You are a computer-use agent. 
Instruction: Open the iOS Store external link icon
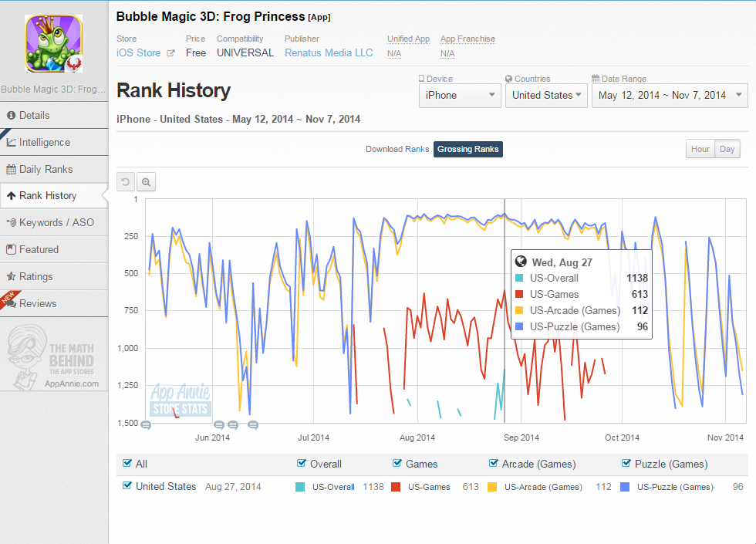pos(170,53)
